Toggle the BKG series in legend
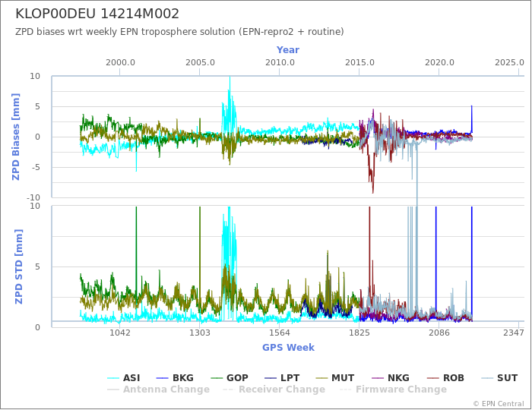532x410 pixels. pos(175,378)
